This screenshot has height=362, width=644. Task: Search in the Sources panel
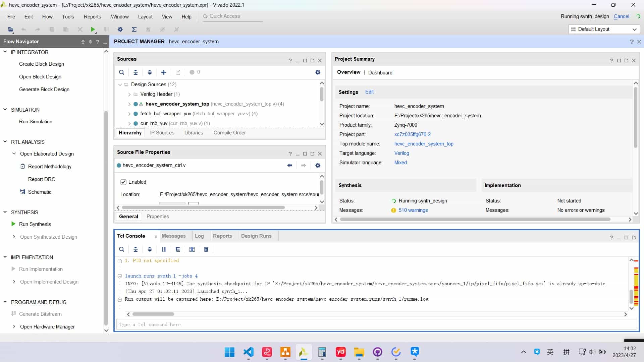point(122,72)
